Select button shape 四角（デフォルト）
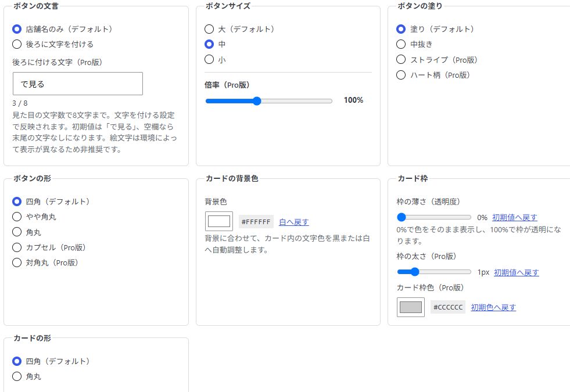This screenshot has width=570, height=392. (x=17, y=202)
